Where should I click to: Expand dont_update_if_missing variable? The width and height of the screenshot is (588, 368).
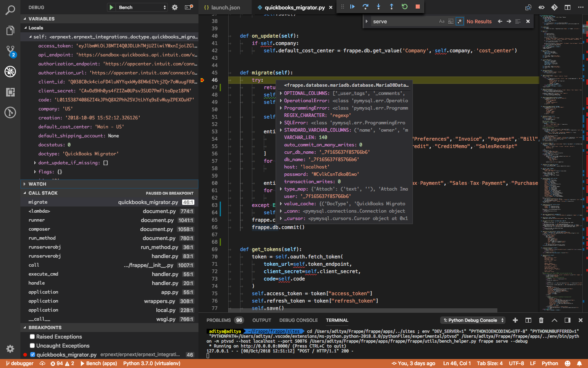click(x=35, y=163)
